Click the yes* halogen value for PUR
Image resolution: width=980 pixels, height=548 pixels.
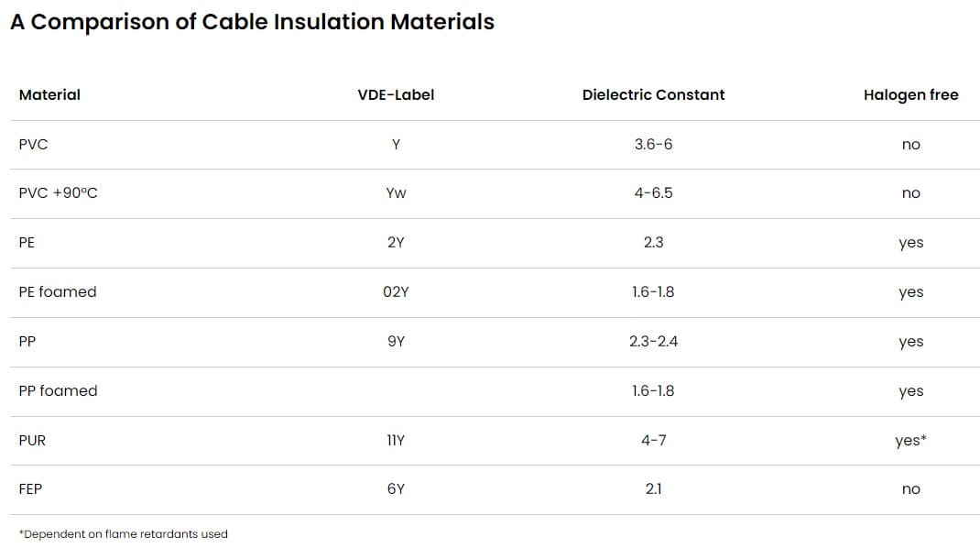(910, 440)
